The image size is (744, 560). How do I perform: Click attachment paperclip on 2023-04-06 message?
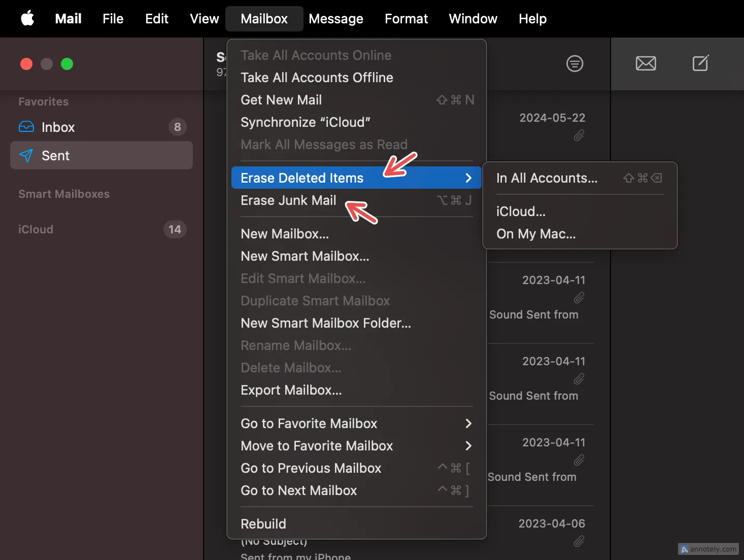579,541
